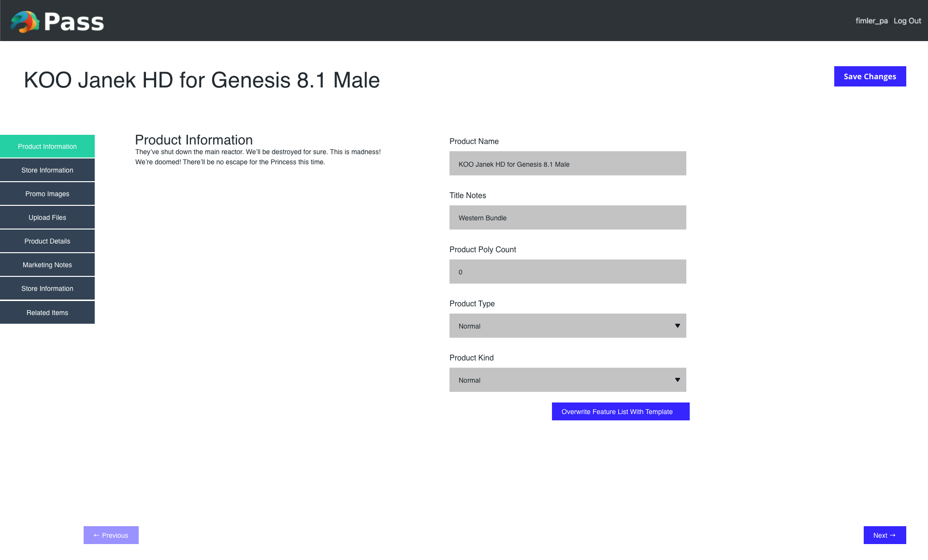Log out of the account
Viewport: 928px width, 560px height.
coord(907,21)
